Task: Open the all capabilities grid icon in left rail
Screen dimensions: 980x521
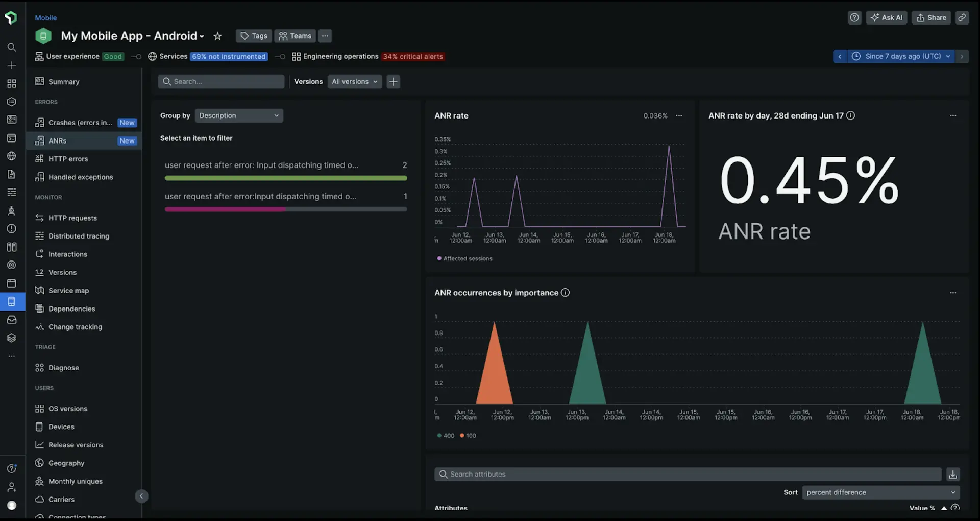Action: coord(11,83)
